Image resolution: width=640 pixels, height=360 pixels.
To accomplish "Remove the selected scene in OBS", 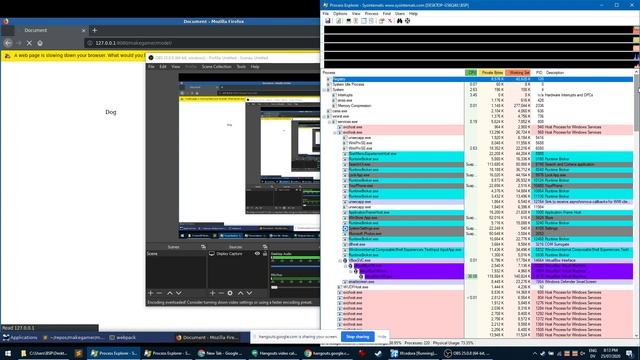I will pyautogui.click(x=159, y=293).
